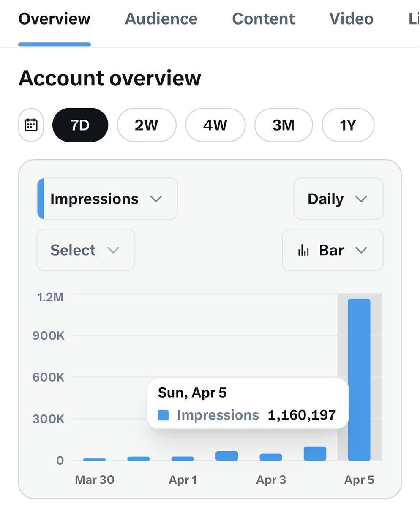Click the 300K axis label

click(48, 419)
